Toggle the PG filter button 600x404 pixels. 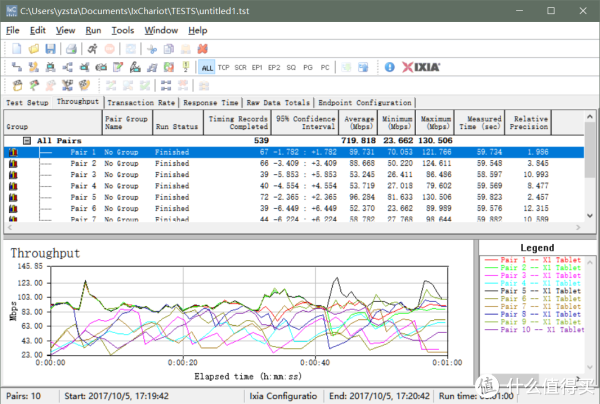point(308,68)
